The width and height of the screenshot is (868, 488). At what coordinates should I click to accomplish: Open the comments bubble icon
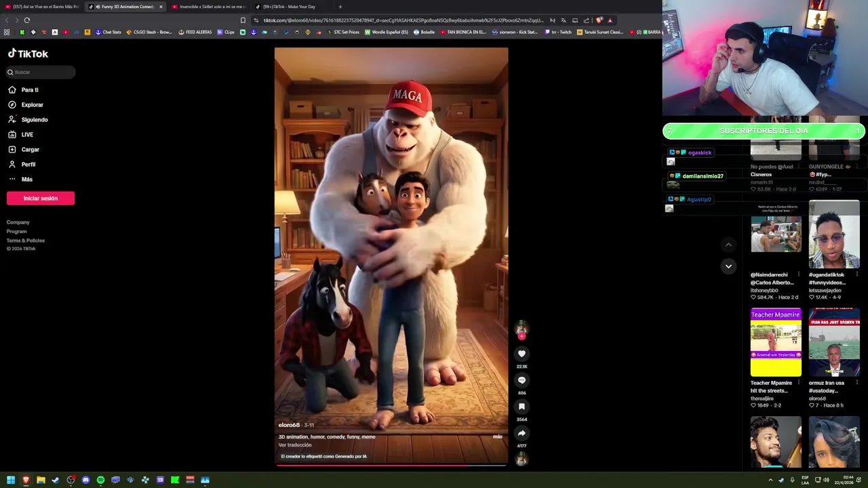[x=521, y=380]
